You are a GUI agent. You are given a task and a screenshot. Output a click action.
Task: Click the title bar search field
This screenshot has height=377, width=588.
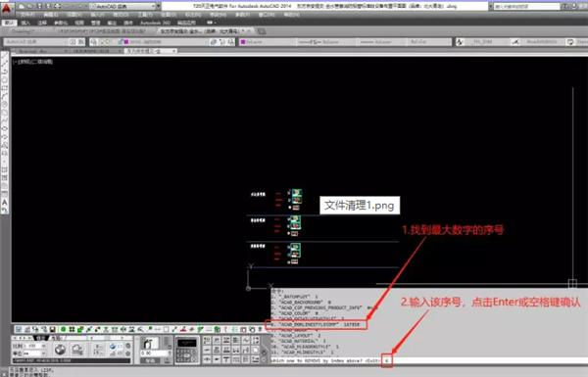[526, 7]
